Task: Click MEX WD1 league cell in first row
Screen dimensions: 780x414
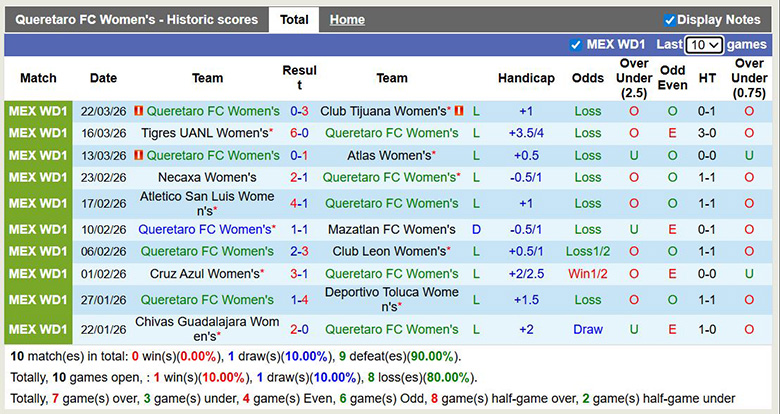Action: coord(38,111)
